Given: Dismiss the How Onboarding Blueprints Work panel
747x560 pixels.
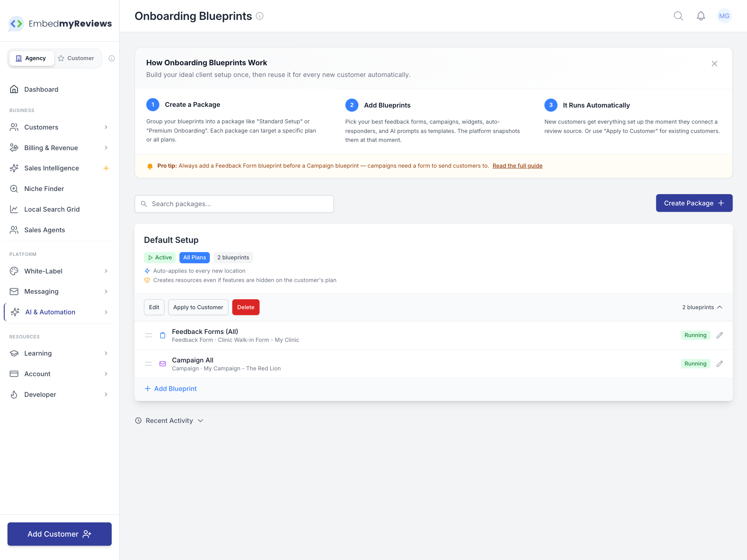Looking at the screenshot, I should 714,64.
